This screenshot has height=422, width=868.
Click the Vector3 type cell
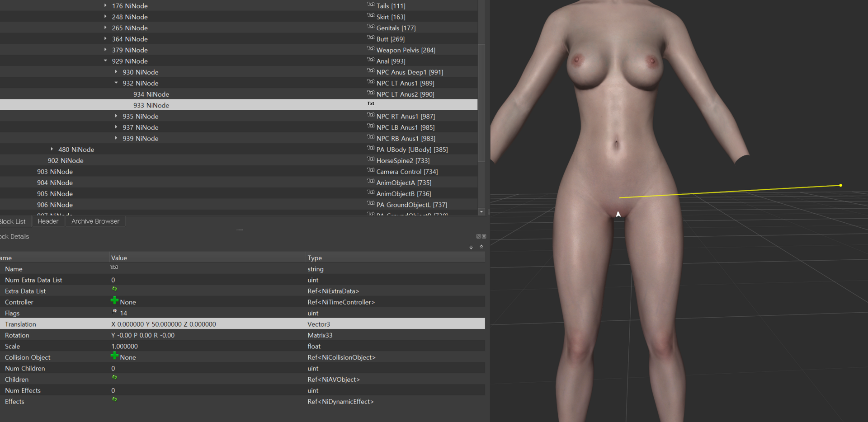(319, 324)
